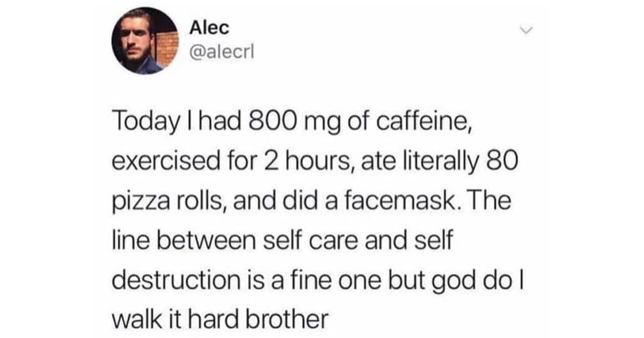This screenshot has width=644, height=338.
Task: Open Alec's round profile picture
Action: point(145,41)
